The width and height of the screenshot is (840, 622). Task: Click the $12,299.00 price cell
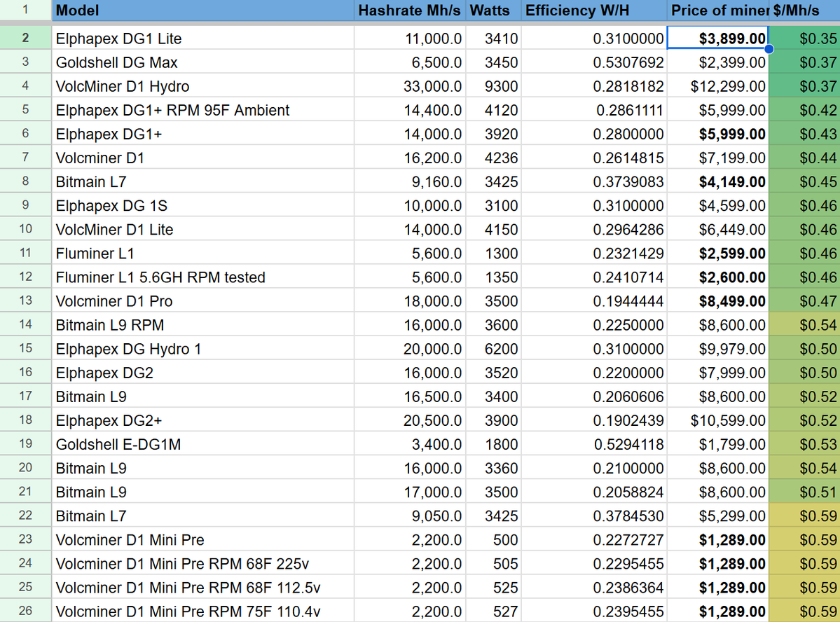coord(718,86)
